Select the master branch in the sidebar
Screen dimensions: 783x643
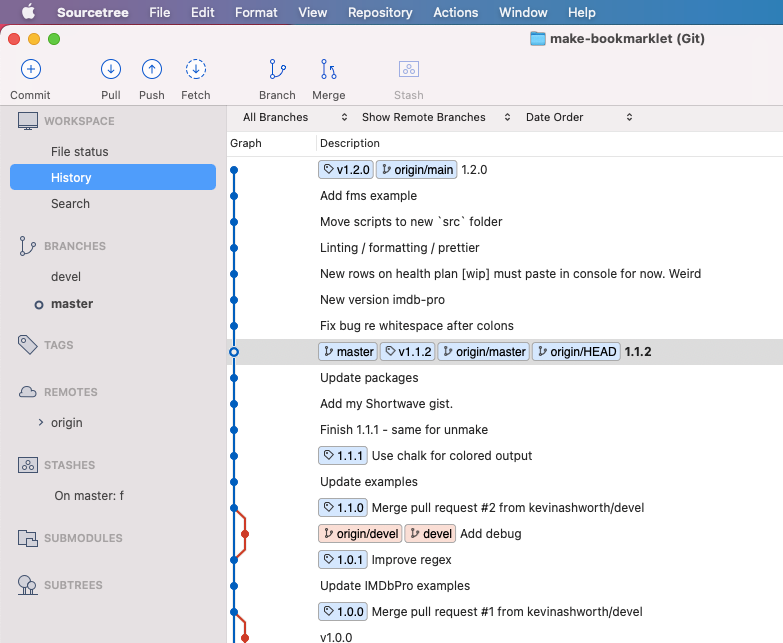pyautogui.click(x=113, y=304)
